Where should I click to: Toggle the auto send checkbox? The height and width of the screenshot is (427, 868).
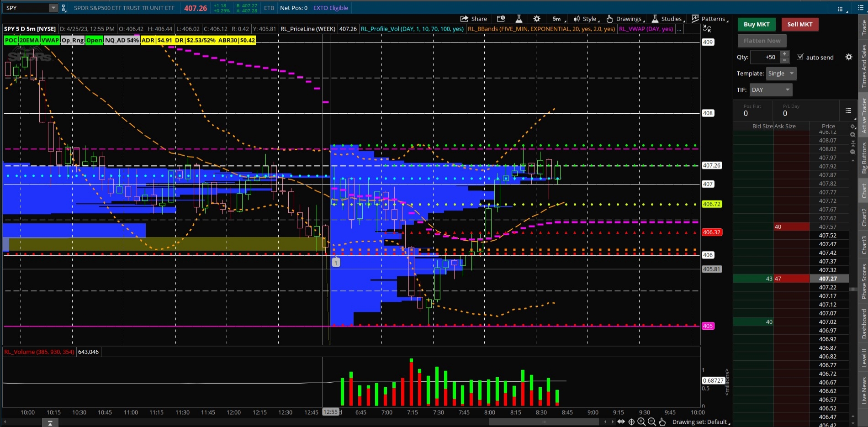tap(800, 57)
